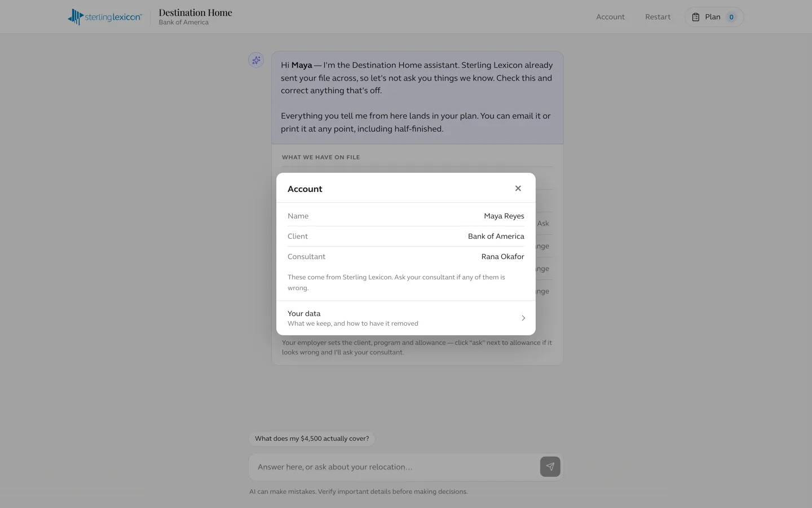Screen dimensions: 812x508
Task: Click the send message paper plane icon
Action: [x=550, y=467]
